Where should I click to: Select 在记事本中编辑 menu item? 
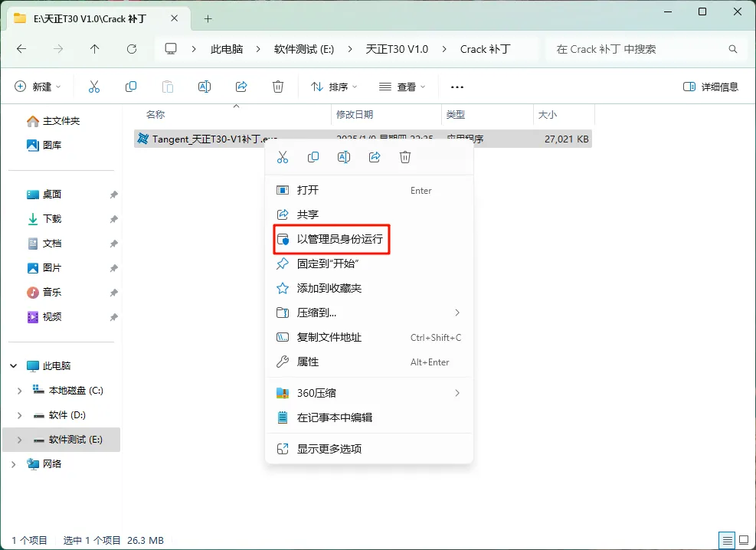point(369,417)
